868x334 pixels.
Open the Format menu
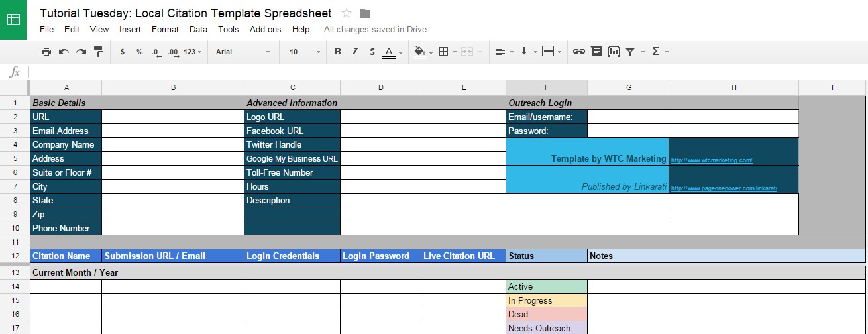[165, 29]
